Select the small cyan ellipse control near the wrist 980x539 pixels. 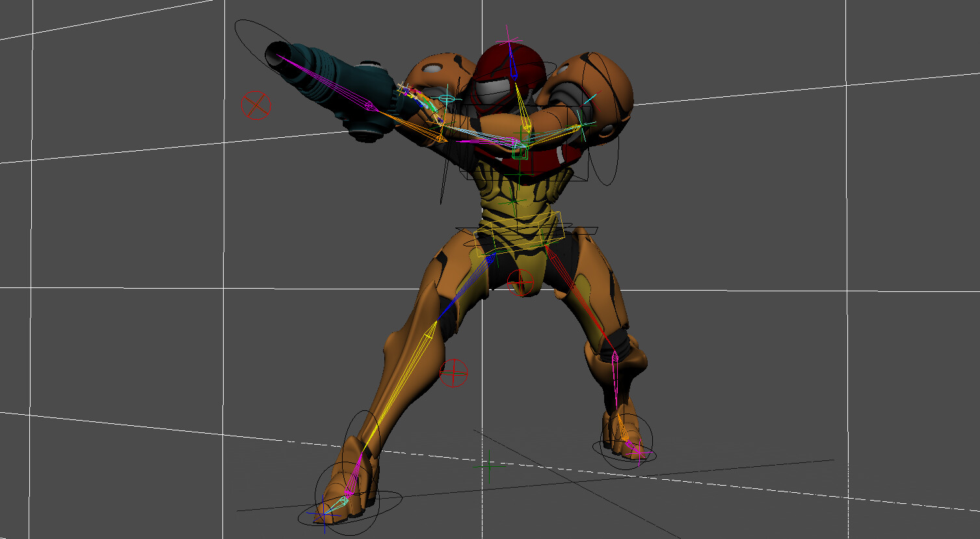pyautogui.click(x=446, y=99)
